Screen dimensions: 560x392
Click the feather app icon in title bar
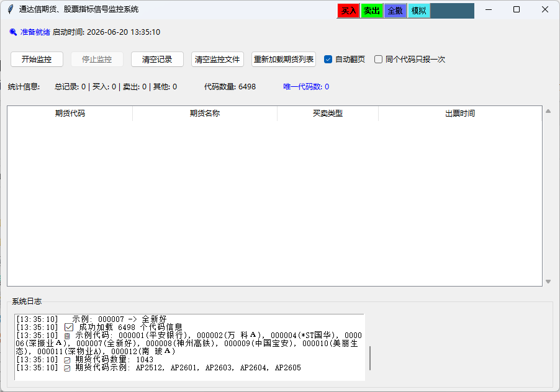[11, 9]
